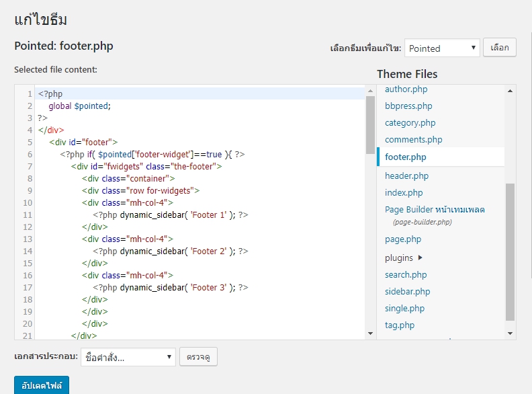
Task: Click the 'Theme Files' heading
Action: [x=407, y=74]
